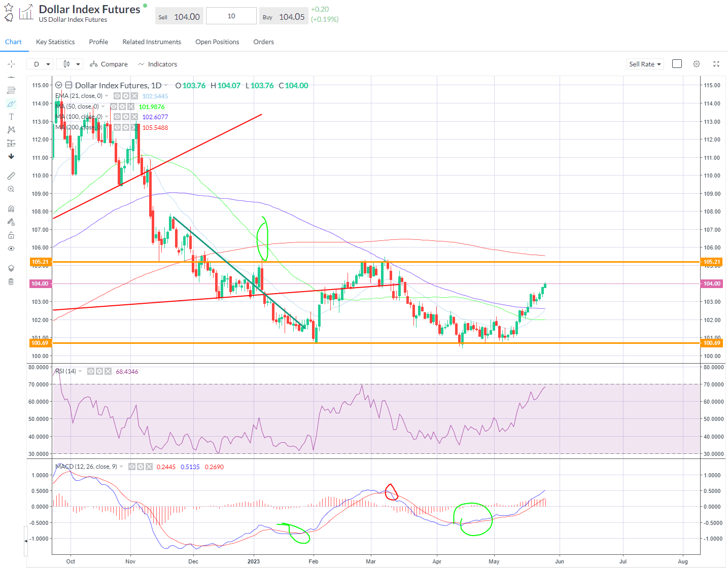Open MA 200 indicator settings

[x=126, y=127]
